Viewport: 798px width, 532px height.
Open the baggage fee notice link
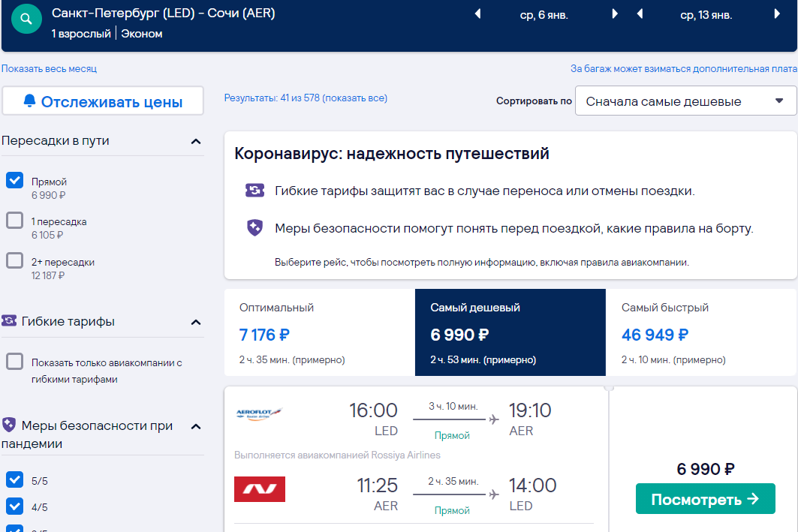point(683,69)
